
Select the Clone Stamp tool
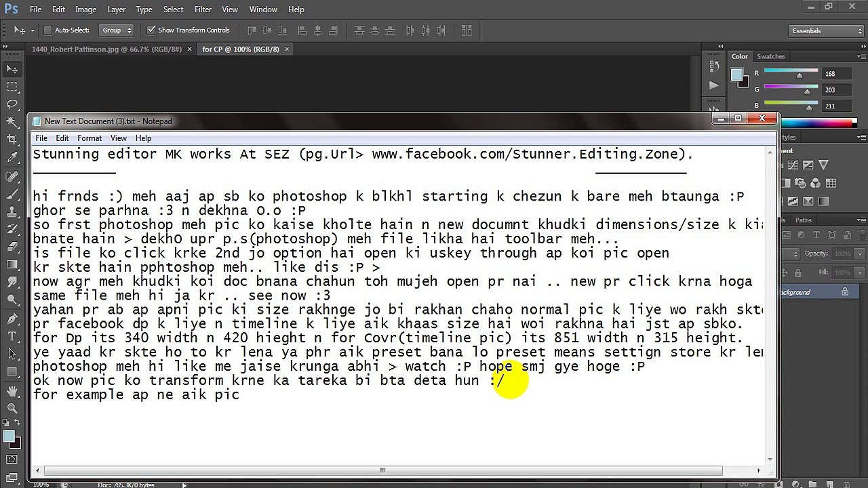(x=12, y=211)
